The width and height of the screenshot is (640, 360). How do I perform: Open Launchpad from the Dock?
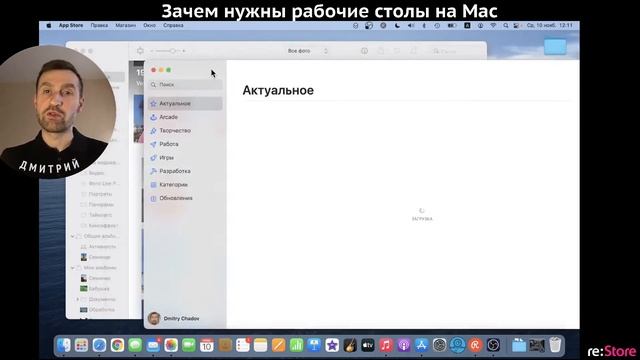(x=81, y=345)
